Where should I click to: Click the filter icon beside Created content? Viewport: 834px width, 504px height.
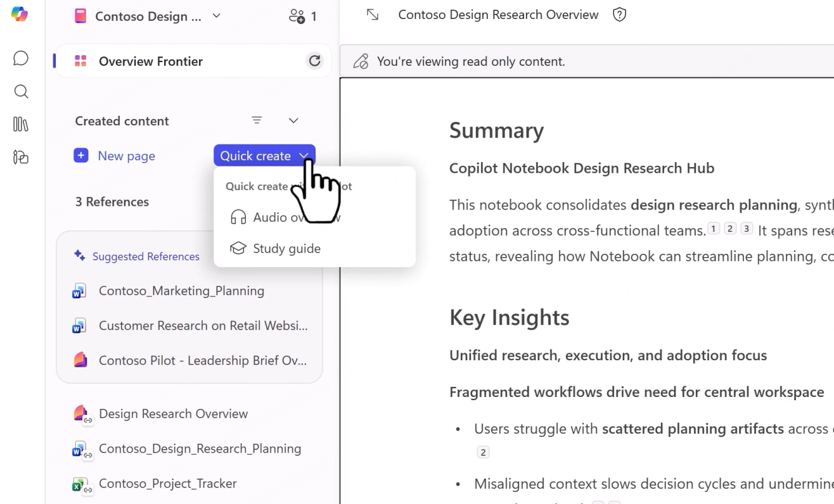(257, 120)
